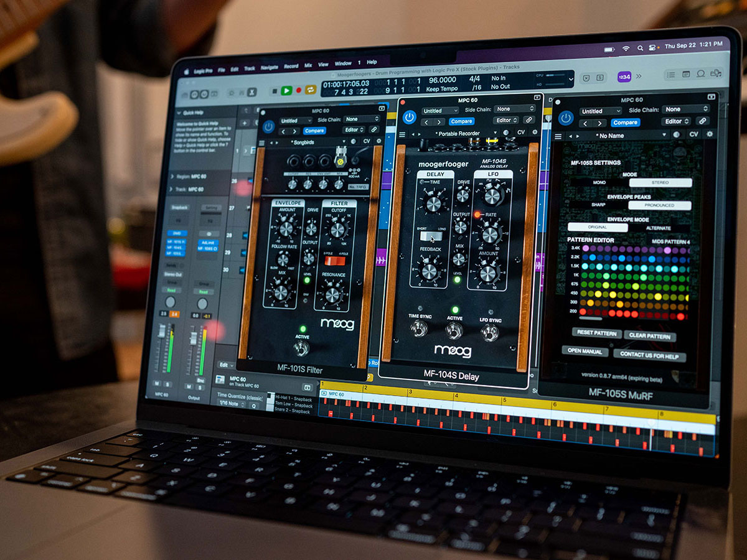Open Editor view dropdown in MF-104S Delay window
This screenshot has width=747, height=560.
pyautogui.click(x=505, y=121)
